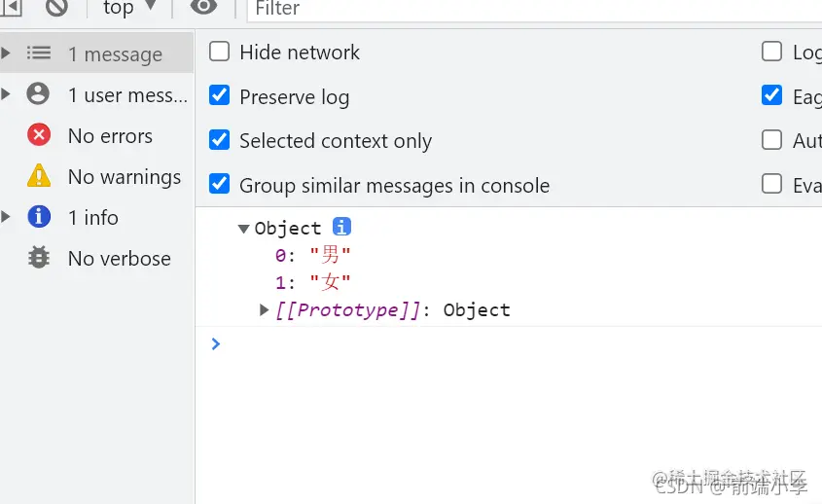Click the user messages person icon
This screenshot has height=504, width=822.
point(39,94)
